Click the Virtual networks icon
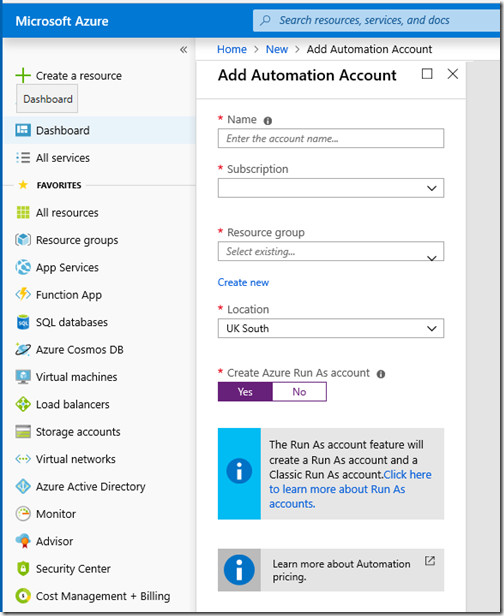This screenshot has height=616, width=504. [x=23, y=459]
